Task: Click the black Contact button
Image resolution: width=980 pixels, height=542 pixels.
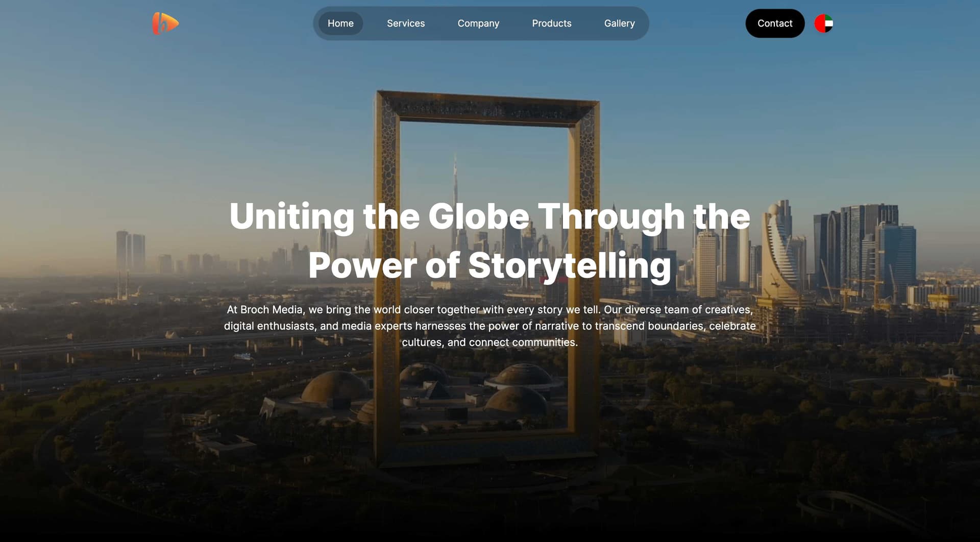Action: pos(775,23)
